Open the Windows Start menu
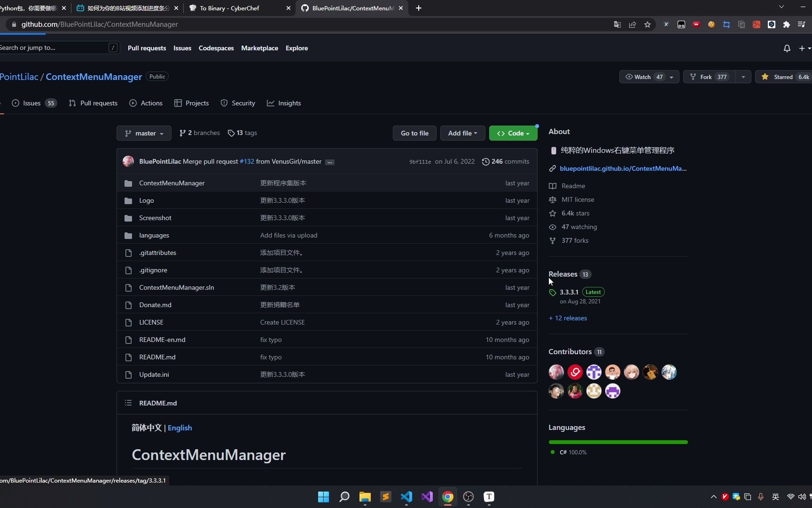This screenshot has height=508, width=812. pyautogui.click(x=323, y=497)
